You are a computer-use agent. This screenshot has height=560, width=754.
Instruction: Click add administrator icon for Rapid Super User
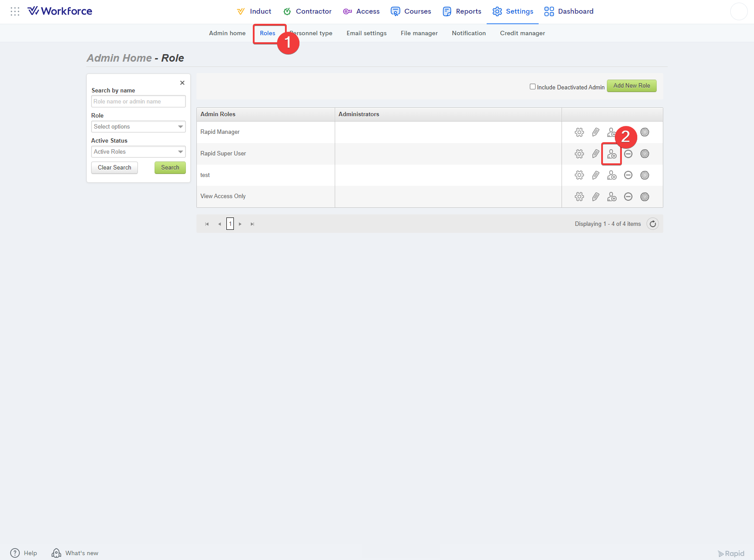tap(611, 154)
